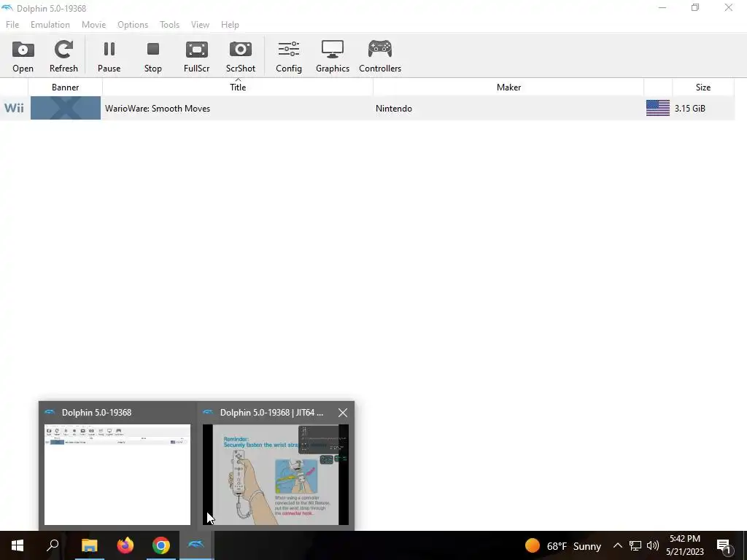Open Windows taskbar search

(x=53, y=545)
